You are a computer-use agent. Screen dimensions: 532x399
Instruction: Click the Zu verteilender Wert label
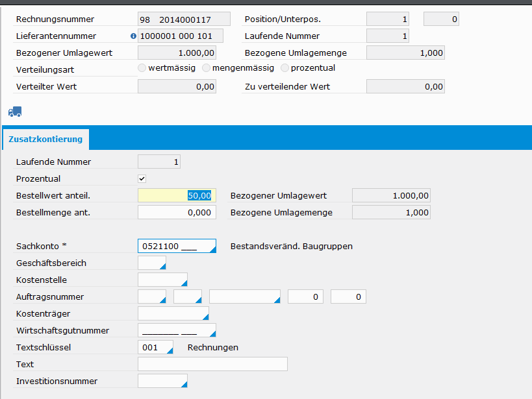coord(287,86)
